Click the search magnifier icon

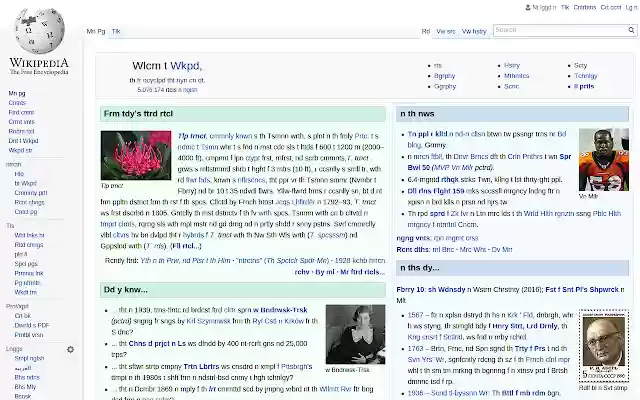(631, 30)
